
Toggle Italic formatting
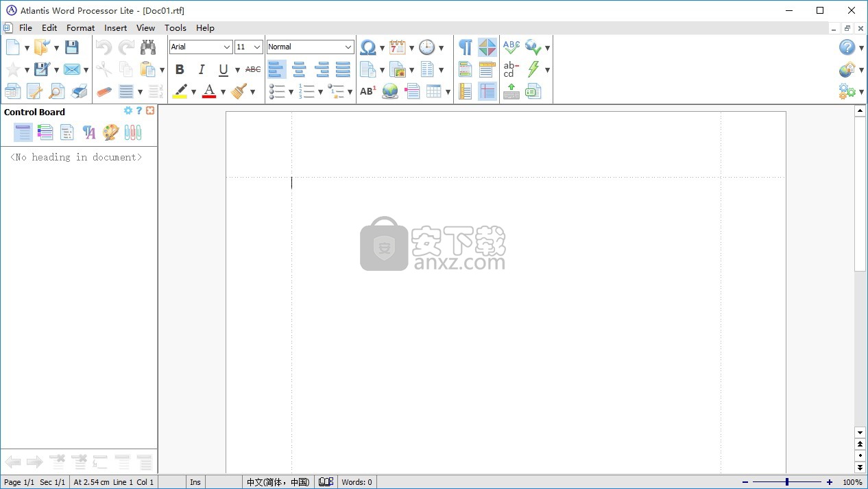point(202,69)
